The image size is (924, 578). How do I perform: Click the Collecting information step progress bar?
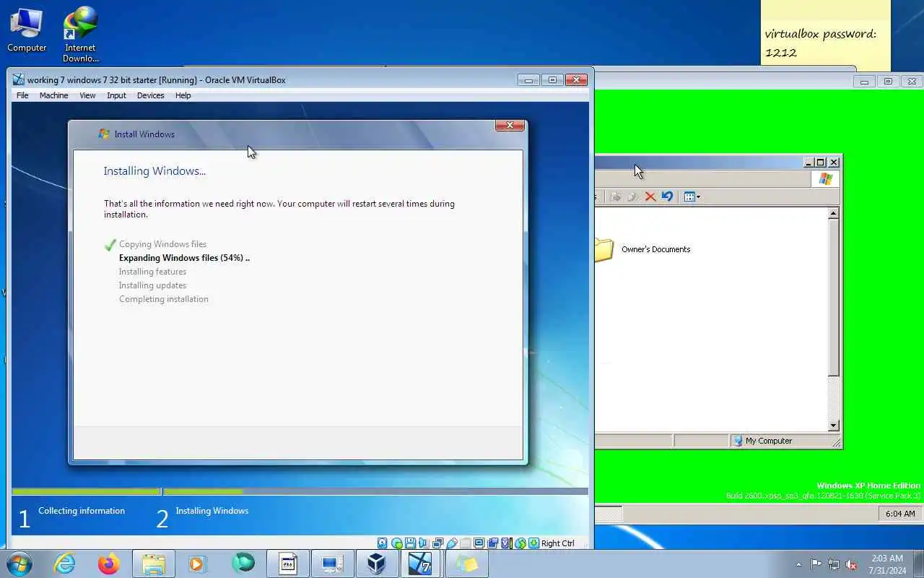point(86,491)
